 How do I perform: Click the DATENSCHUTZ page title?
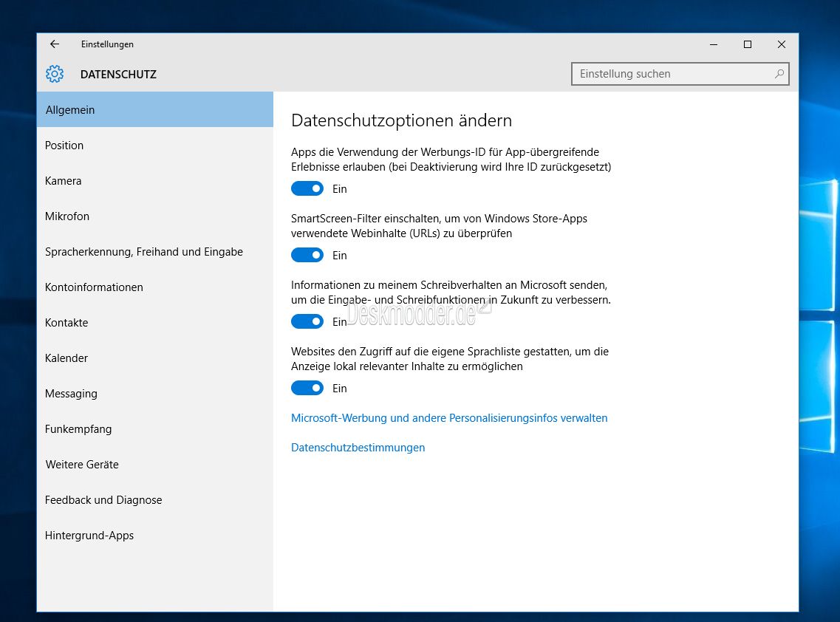click(x=118, y=75)
